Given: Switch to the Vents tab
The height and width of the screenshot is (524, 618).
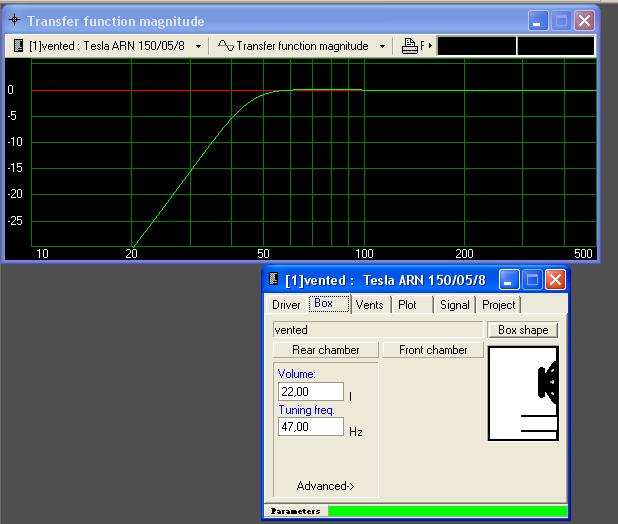Looking at the screenshot, I should pos(369,305).
